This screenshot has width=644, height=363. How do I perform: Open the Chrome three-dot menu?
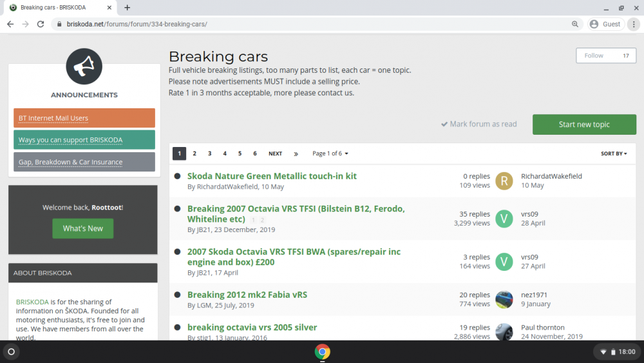pos(634,25)
